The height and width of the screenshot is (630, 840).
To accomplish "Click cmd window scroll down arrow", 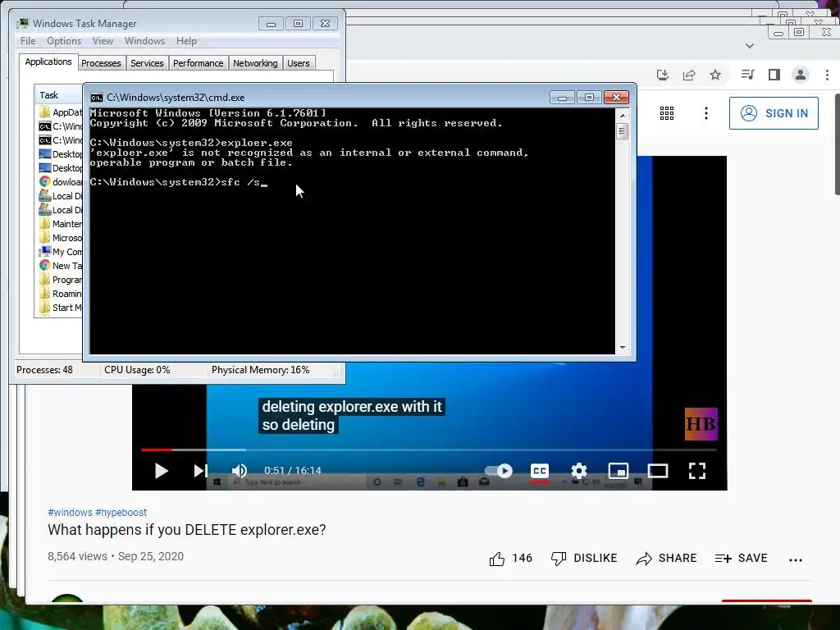I will pyautogui.click(x=623, y=348).
